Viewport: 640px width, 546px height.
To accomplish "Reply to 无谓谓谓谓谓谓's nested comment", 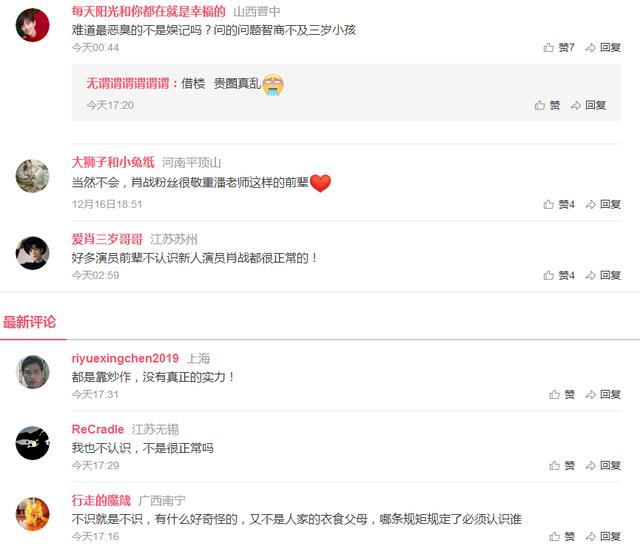I will [588, 105].
